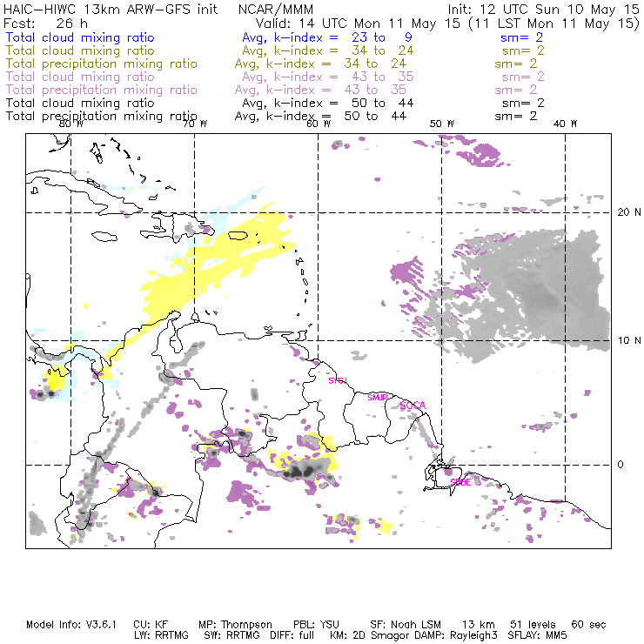644x644 pixels.
Task: Click the purple "Total cloud mixing ratio" legend line
Action: point(80,77)
